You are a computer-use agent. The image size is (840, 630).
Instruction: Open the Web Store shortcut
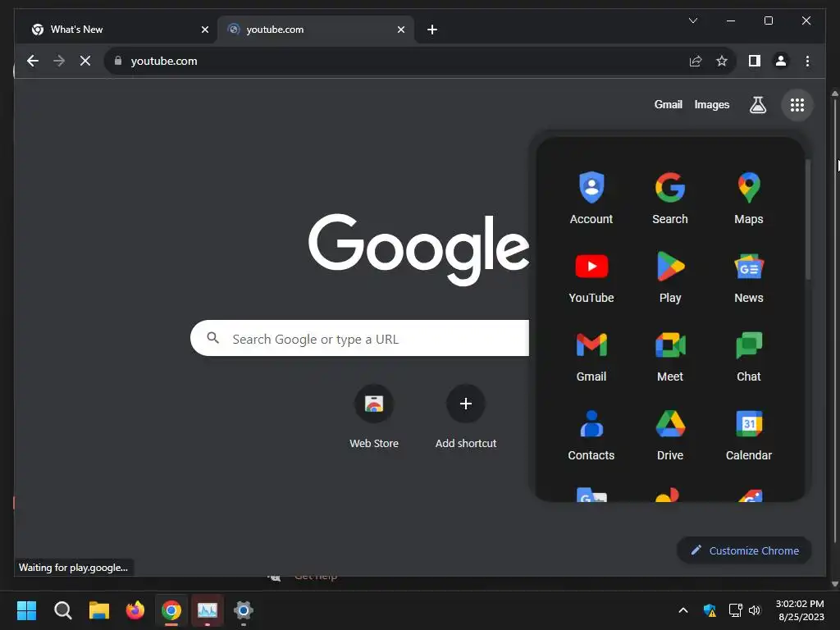(x=374, y=418)
